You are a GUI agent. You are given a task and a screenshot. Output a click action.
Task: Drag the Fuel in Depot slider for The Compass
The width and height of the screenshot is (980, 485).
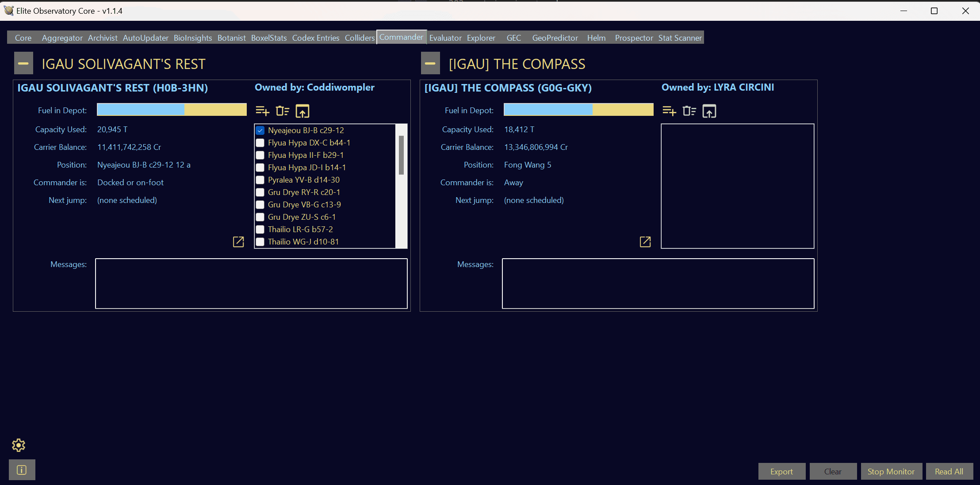click(x=578, y=111)
